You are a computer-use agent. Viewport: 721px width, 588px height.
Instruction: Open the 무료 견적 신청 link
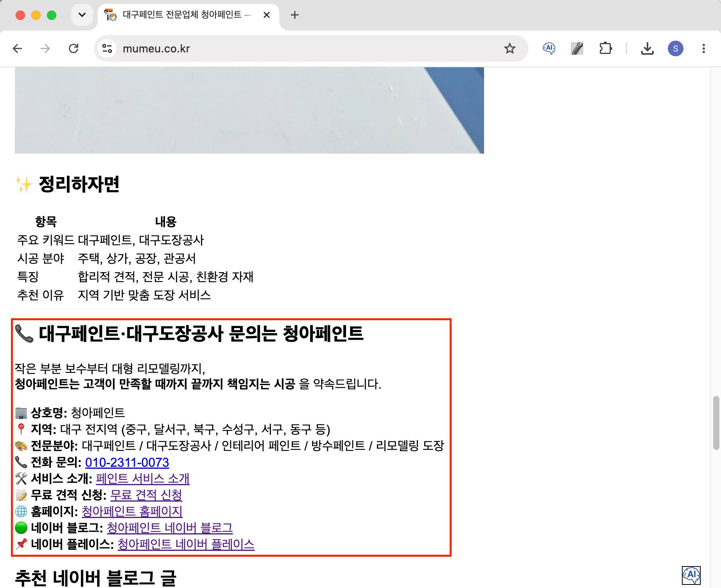pos(146,495)
